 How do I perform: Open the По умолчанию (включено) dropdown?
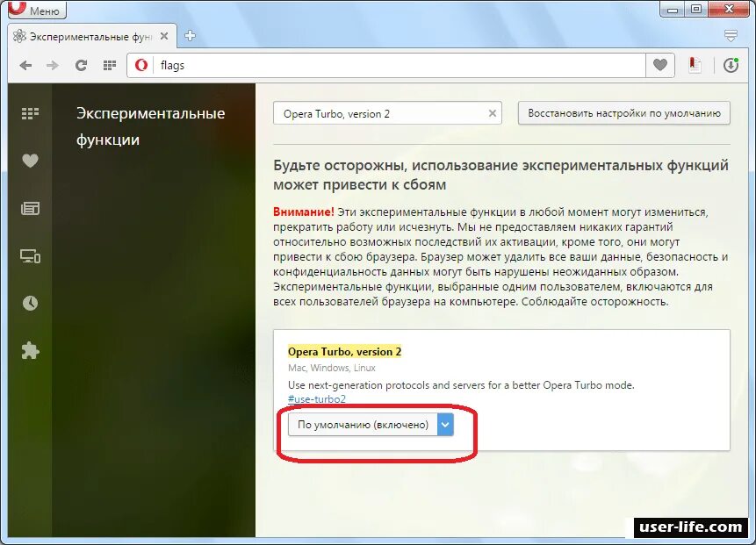pyautogui.click(x=371, y=425)
